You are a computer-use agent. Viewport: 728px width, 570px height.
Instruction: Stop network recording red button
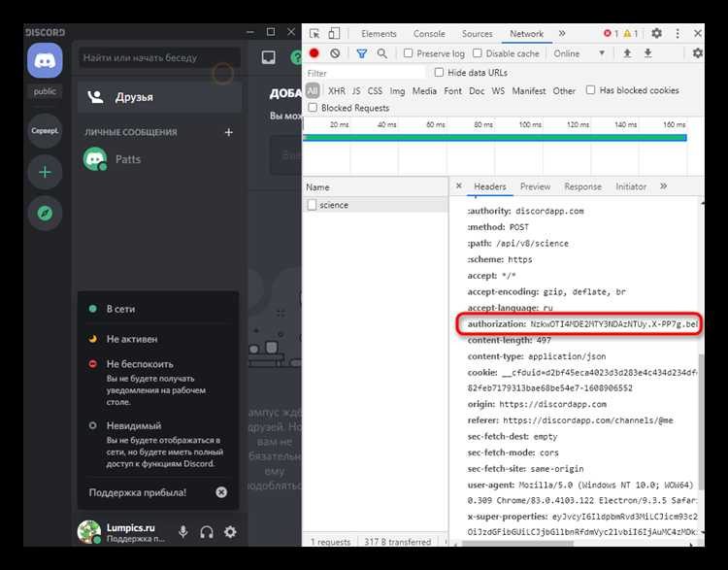point(314,53)
